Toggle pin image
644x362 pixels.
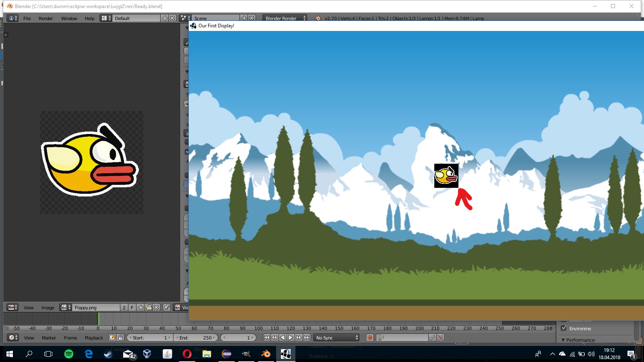[167, 307]
